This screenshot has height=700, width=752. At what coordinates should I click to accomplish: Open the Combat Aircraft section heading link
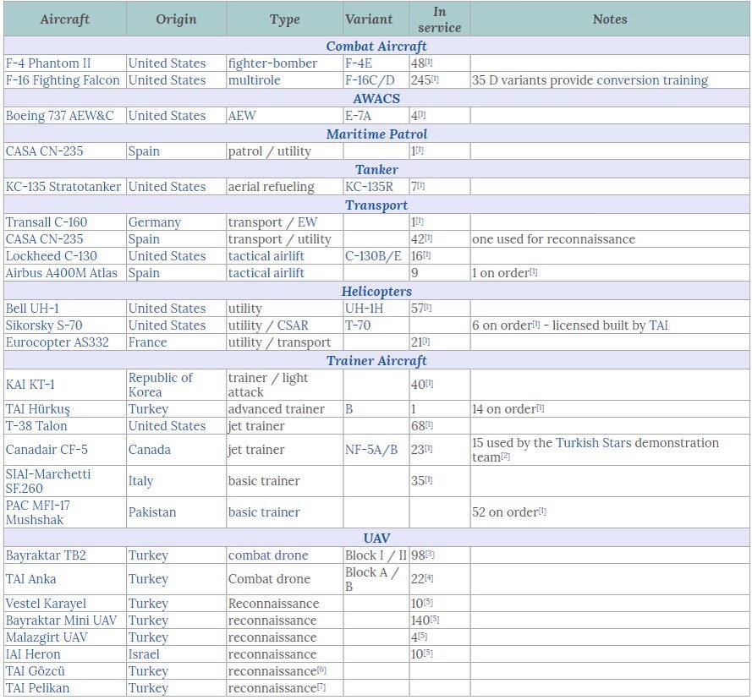click(x=376, y=46)
